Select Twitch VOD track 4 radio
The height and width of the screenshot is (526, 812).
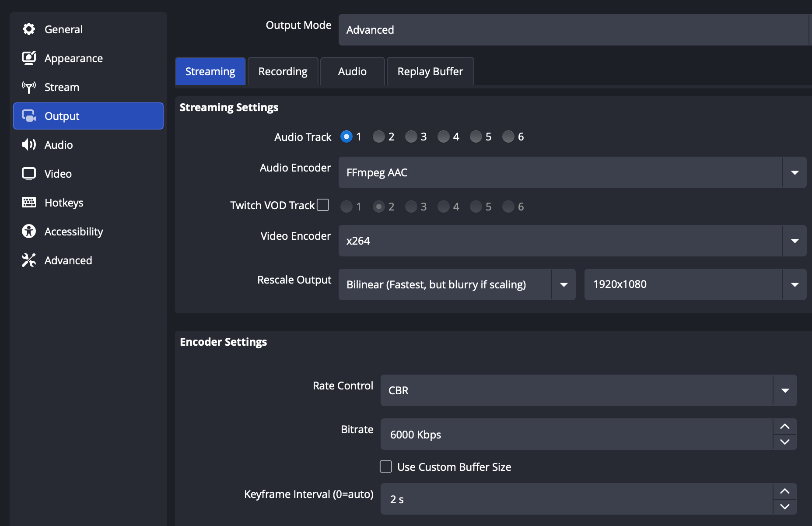[x=444, y=207]
